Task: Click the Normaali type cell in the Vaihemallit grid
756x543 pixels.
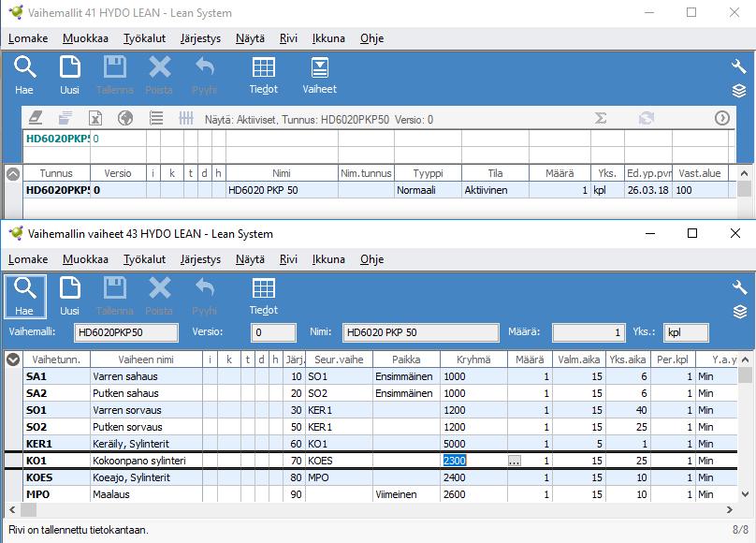Action: [x=428, y=190]
